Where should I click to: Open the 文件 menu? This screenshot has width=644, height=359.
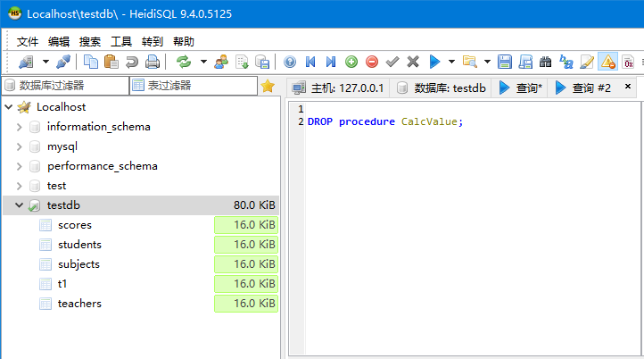tap(28, 42)
